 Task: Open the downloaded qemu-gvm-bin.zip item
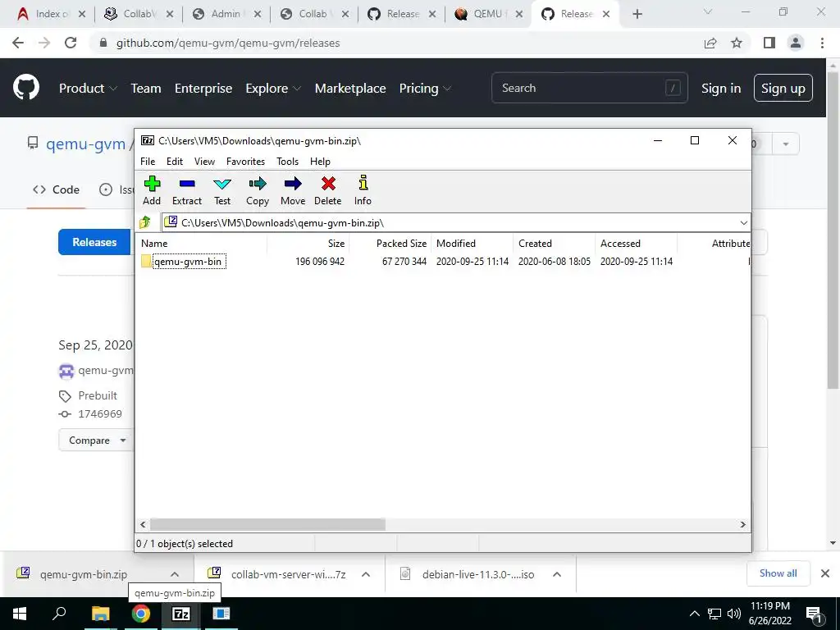tap(84, 574)
